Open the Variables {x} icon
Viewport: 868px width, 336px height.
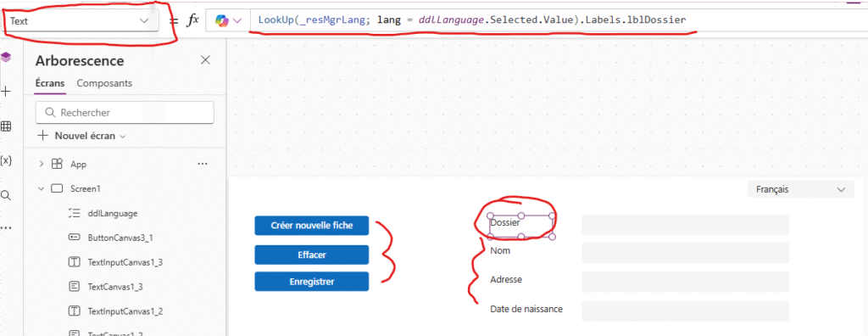6,161
